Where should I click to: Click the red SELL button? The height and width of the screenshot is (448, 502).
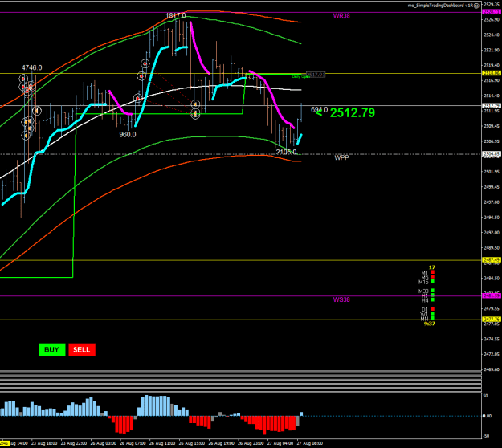(x=82, y=350)
